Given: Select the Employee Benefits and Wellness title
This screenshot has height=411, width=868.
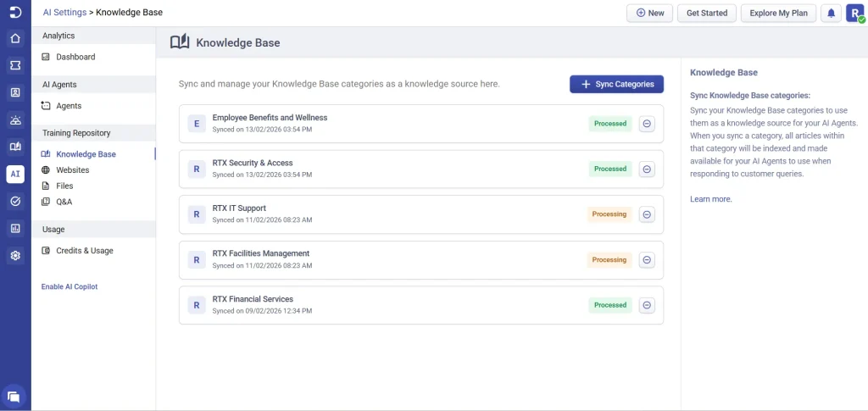Looking at the screenshot, I should click(x=270, y=118).
